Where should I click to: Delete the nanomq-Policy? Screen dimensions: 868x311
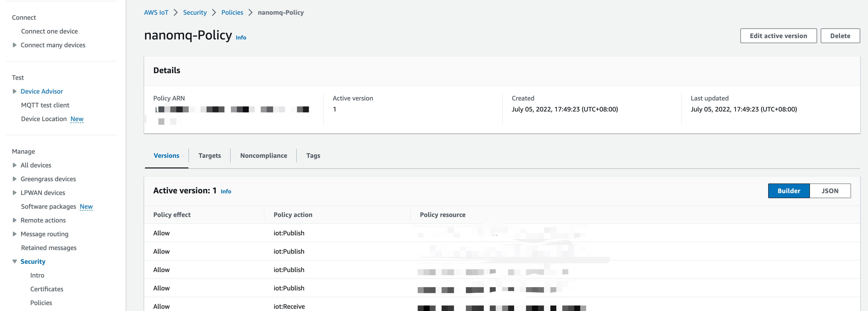coord(840,36)
